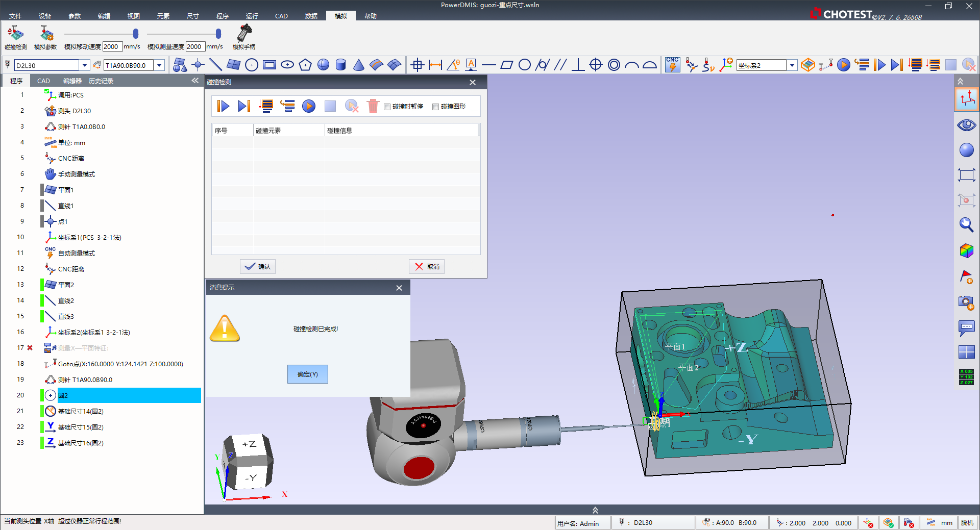Open the 元素 menu

163,16
